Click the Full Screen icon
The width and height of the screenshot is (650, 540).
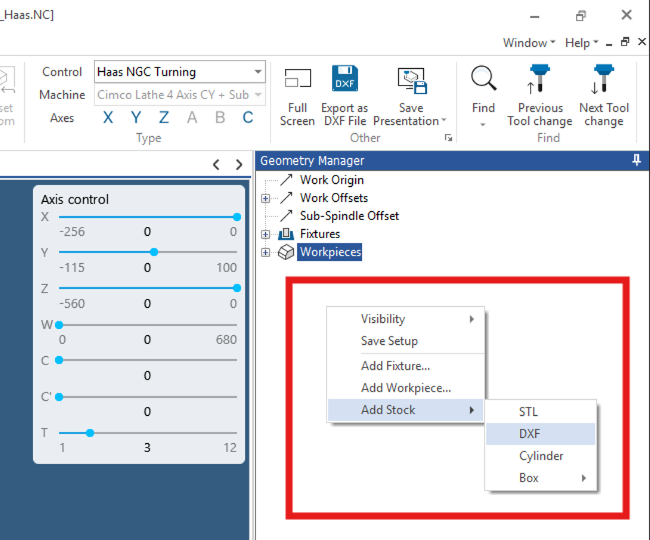point(297,80)
